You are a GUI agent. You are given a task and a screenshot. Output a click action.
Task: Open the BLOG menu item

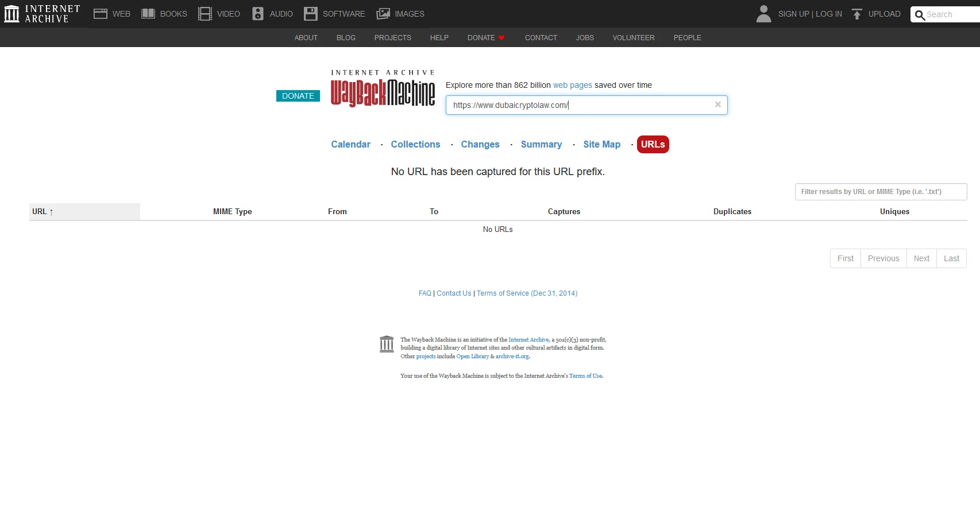point(346,38)
